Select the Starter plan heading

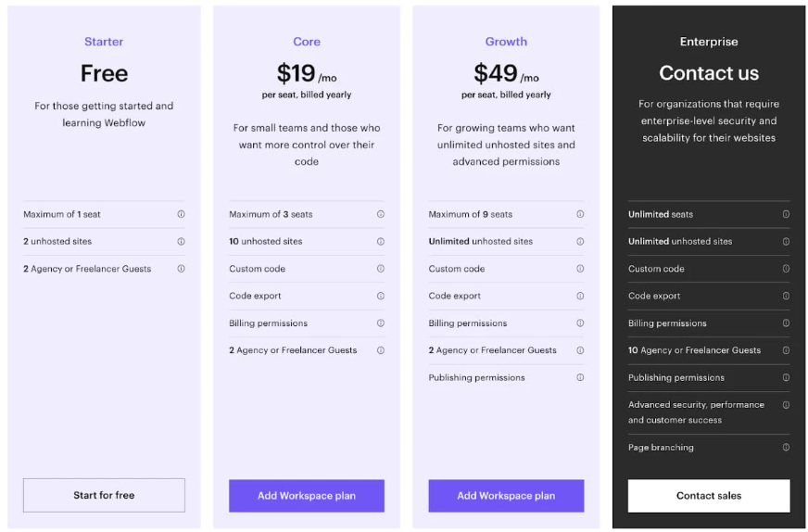(x=104, y=42)
